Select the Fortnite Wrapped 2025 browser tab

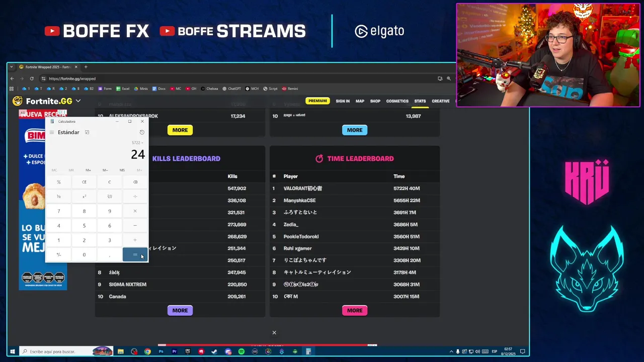tap(48, 67)
